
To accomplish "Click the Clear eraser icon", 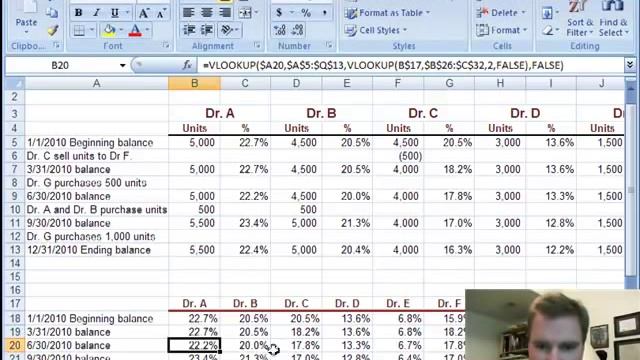I will (548, 30).
